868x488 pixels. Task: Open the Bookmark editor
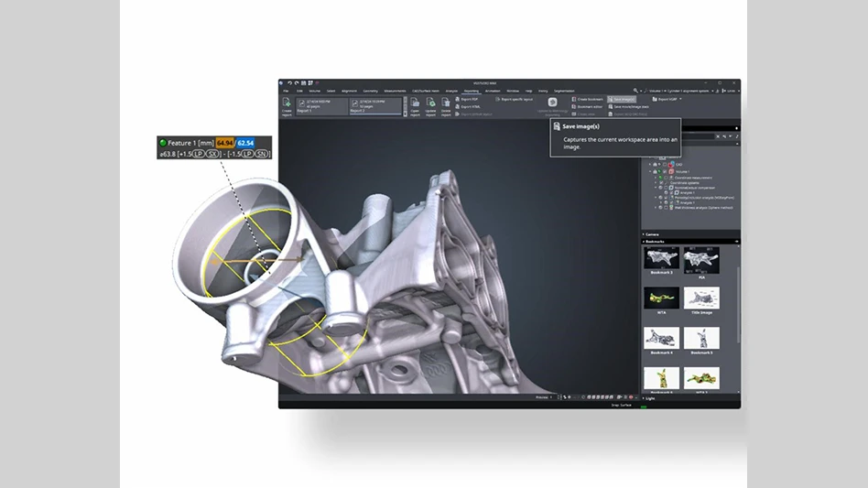click(x=588, y=106)
